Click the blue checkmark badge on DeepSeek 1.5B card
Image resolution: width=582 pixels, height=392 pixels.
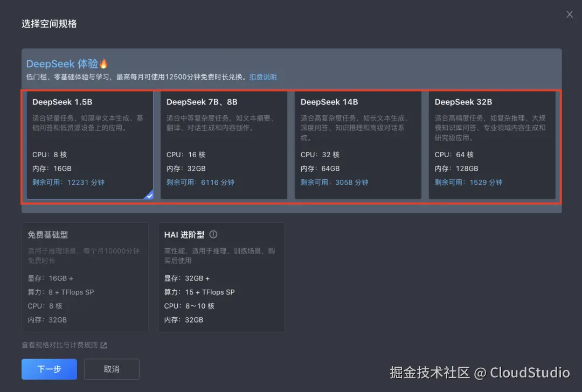149,196
